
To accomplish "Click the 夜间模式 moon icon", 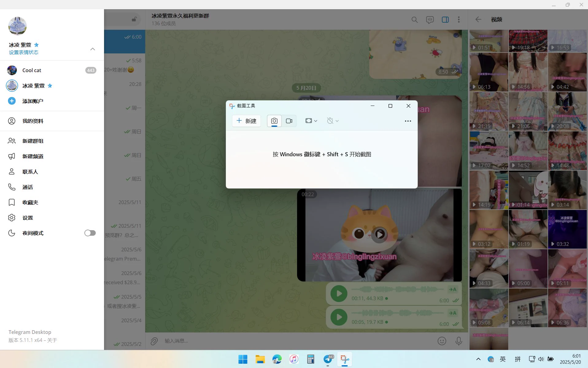I will pyautogui.click(x=12, y=233).
